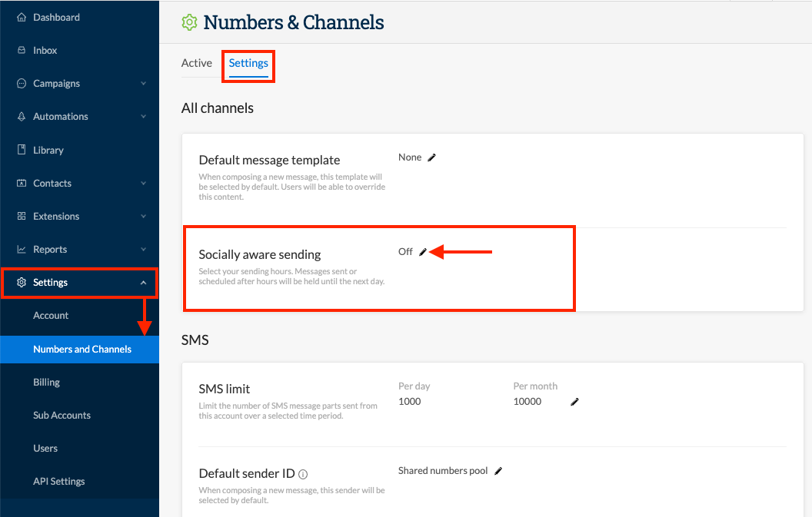Image resolution: width=812 pixels, height=517 pixels.
Task: Edit Default sender ID pencil icon
Action: point(498,471)
